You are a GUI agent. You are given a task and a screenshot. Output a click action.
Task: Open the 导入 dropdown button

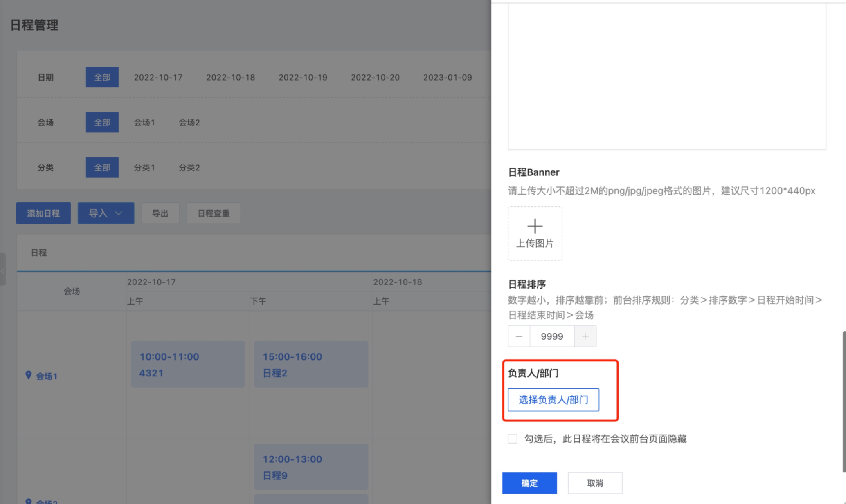106,213
